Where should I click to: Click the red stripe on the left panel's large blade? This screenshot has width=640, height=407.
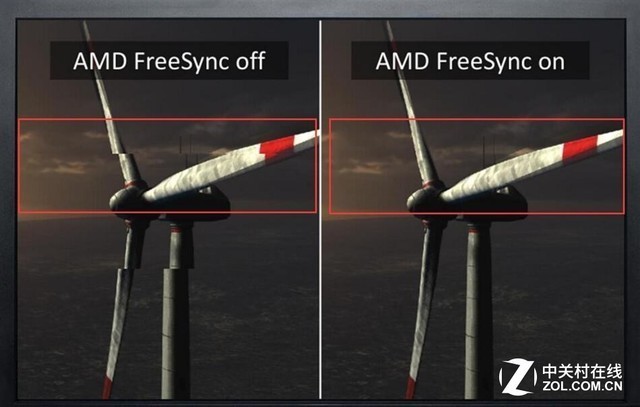277,146
